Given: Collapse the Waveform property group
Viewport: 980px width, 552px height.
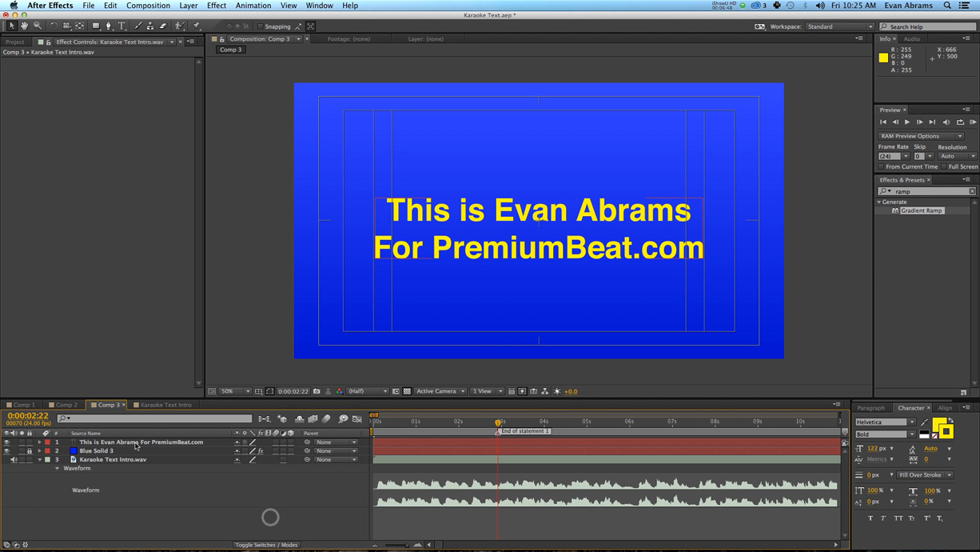Looking at the screenshot, I should click(57, 469).
